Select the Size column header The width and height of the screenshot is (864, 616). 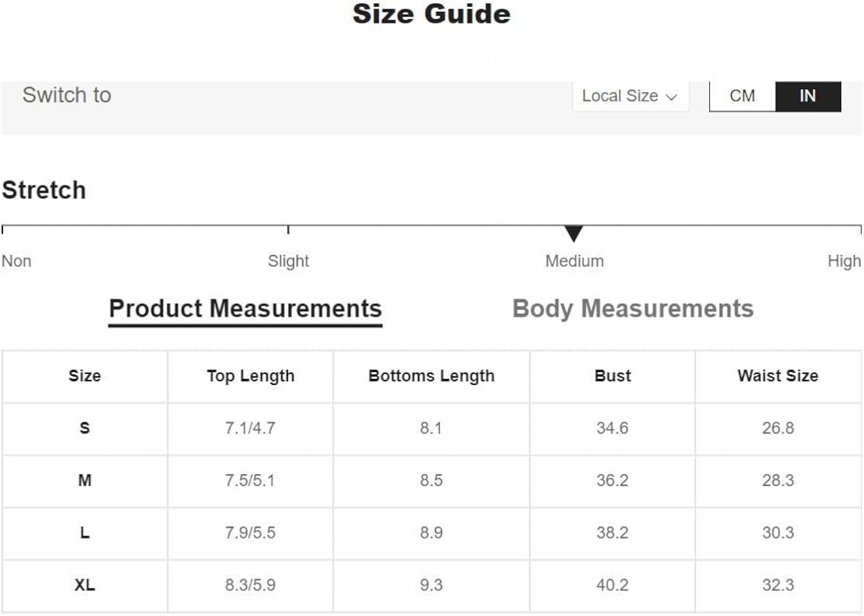point(85,376)
